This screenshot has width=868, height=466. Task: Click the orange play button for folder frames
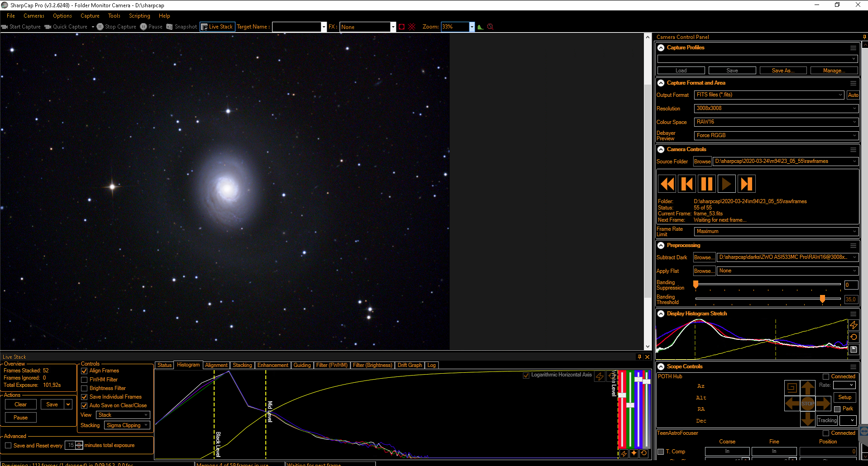727,184
